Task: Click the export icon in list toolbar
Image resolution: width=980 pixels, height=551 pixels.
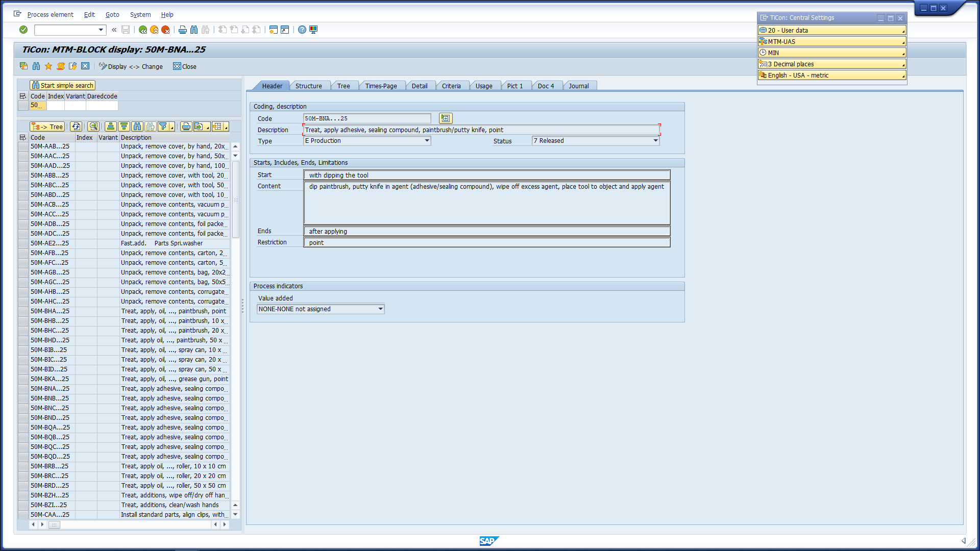Action: click(199, 127)
